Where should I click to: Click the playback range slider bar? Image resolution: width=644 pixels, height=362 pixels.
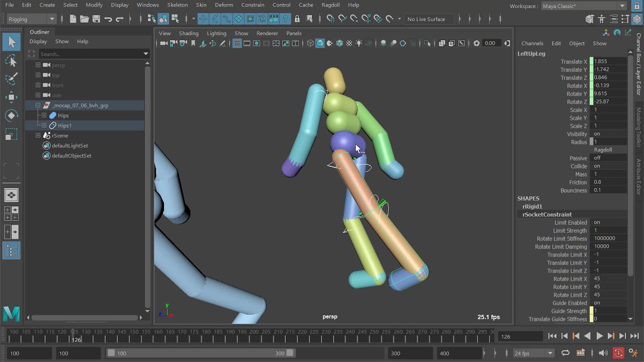pyautogui.click(x=200, y=353)
